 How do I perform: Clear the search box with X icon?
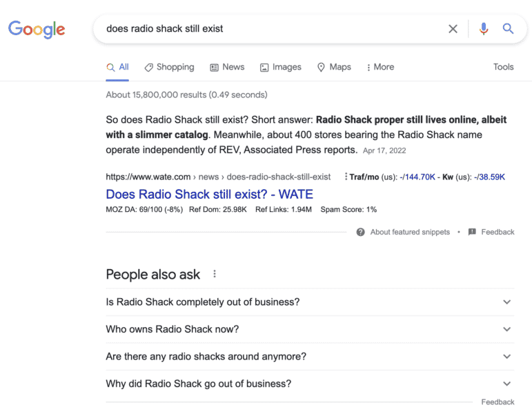pyautogui.click(x=453, y=29)
